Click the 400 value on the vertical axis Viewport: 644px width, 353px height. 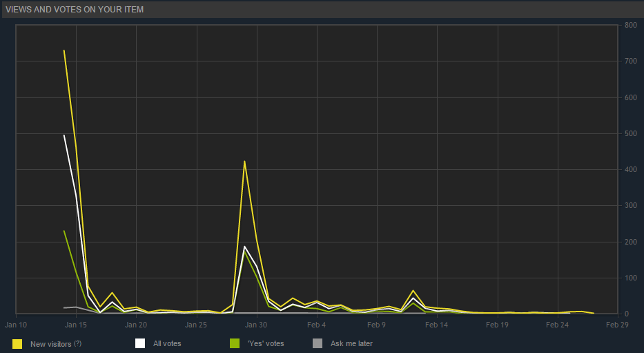[x=630, y=169]
